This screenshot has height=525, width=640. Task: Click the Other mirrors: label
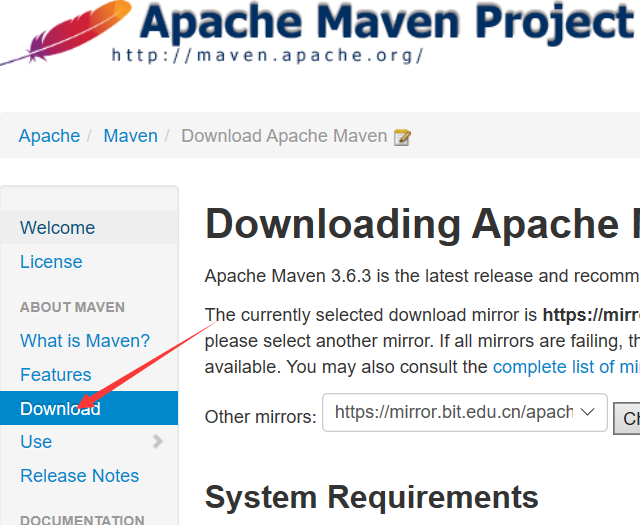pos(260,417)
